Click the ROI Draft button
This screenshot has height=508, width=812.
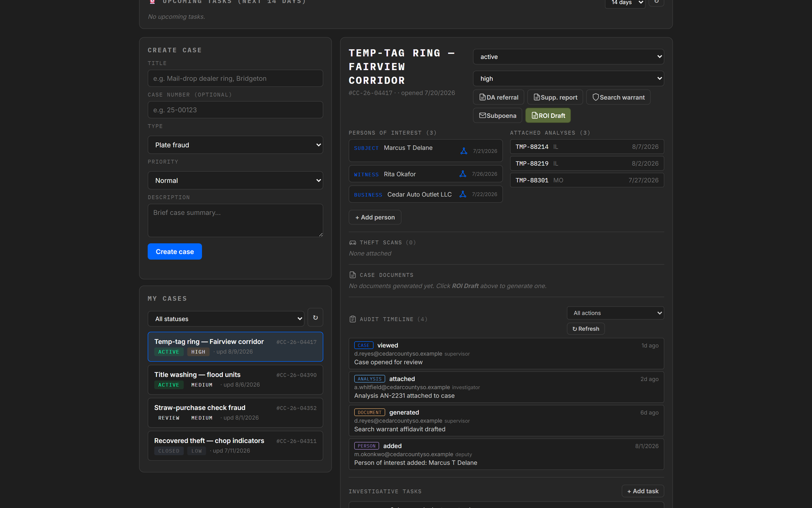coord(548,116)
